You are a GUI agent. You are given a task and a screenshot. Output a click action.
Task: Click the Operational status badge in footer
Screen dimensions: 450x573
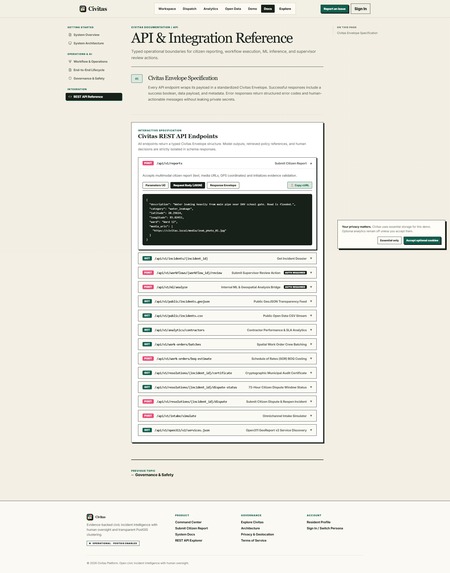113,543
